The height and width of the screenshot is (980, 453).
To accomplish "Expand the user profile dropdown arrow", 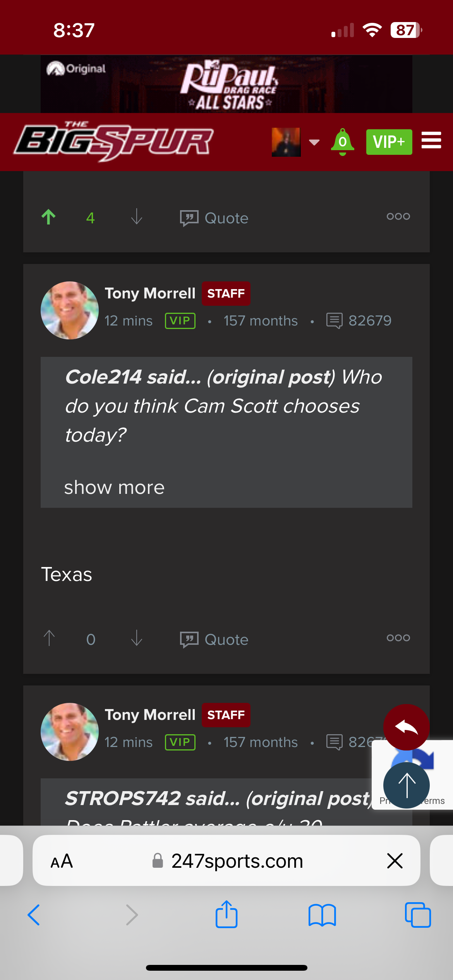I will [x=314, y=142].
